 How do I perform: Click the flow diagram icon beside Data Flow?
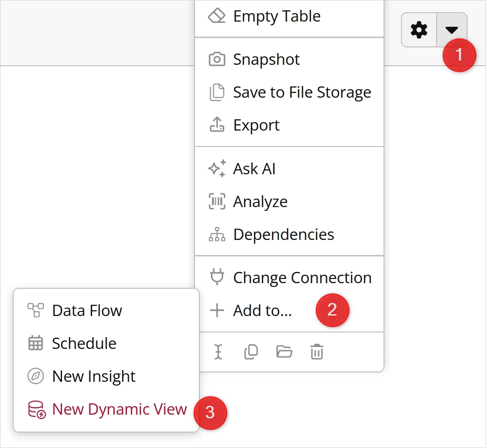36,310
